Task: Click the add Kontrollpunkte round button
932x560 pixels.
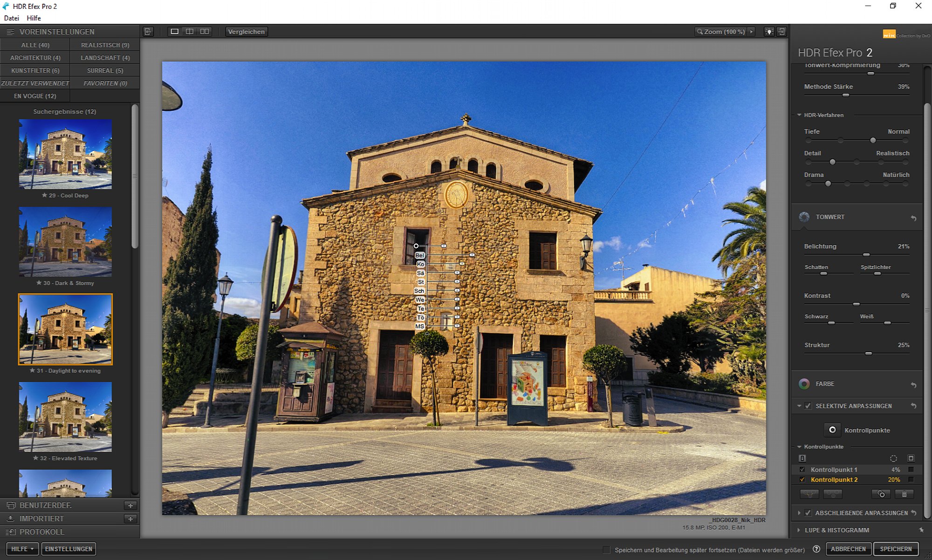Action: [x=832, y=430]
